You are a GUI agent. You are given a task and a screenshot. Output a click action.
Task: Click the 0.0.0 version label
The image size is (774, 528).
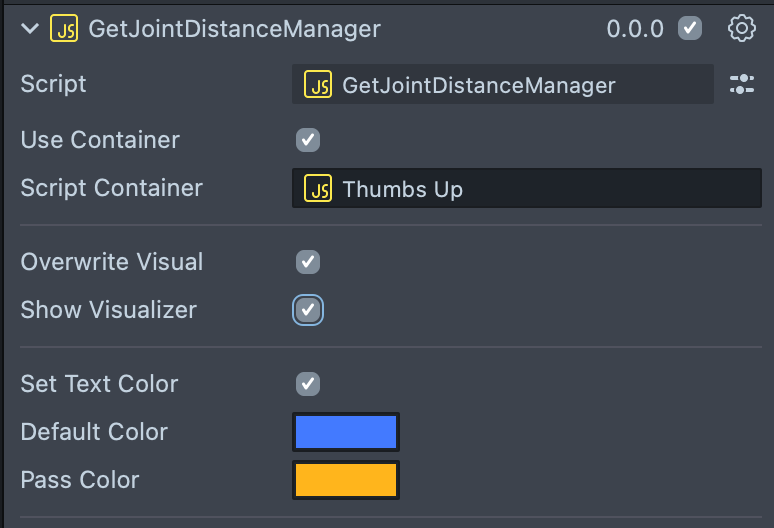pyautogui.click(x=635, y=29)
